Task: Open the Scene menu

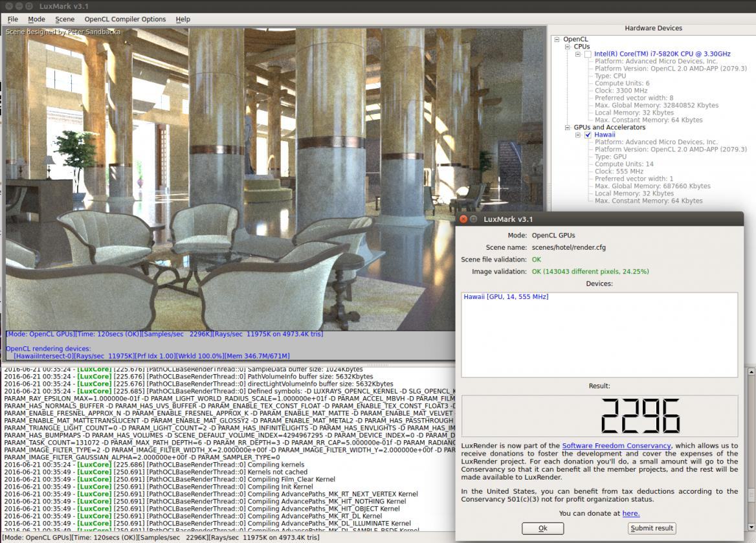Action: (x=65, y=19)
